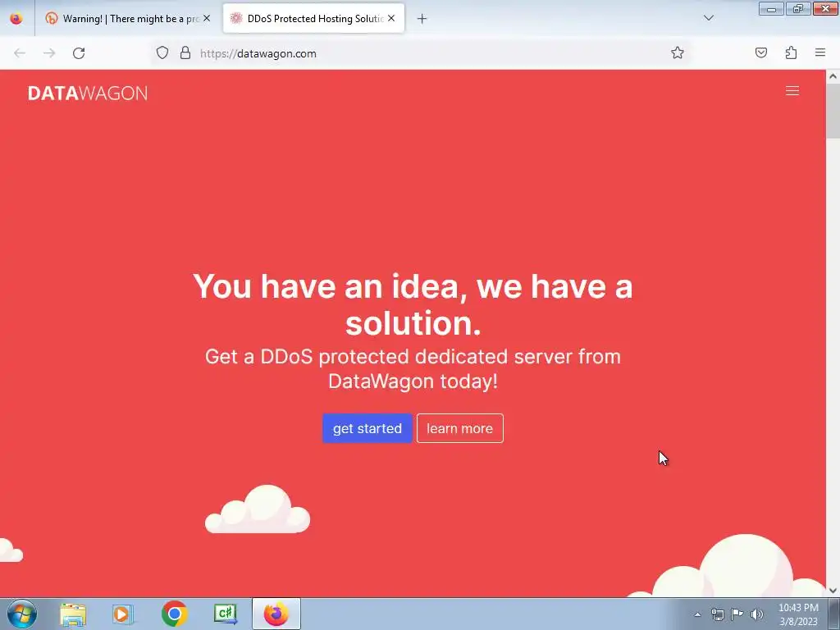
Task: Reload the current page
Action: [x=79, y=53]
